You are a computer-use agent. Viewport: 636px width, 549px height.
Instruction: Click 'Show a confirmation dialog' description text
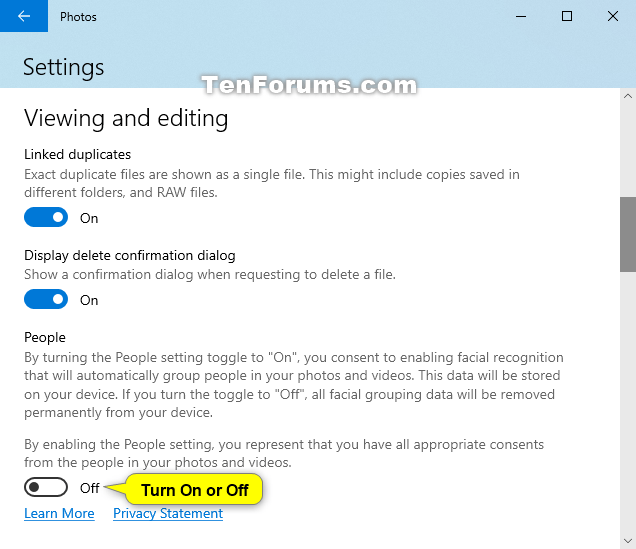pyautogui.click(x=210, y=274)
